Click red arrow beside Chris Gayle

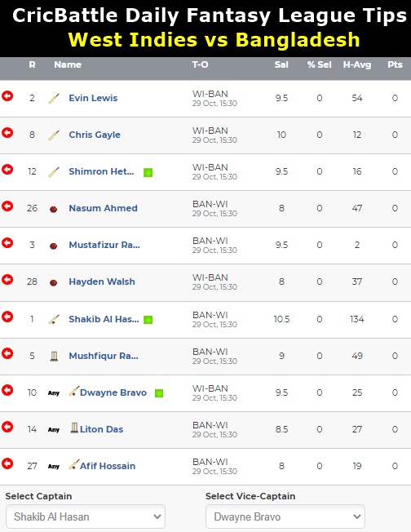pyautogui.click(x=7, y=133)
